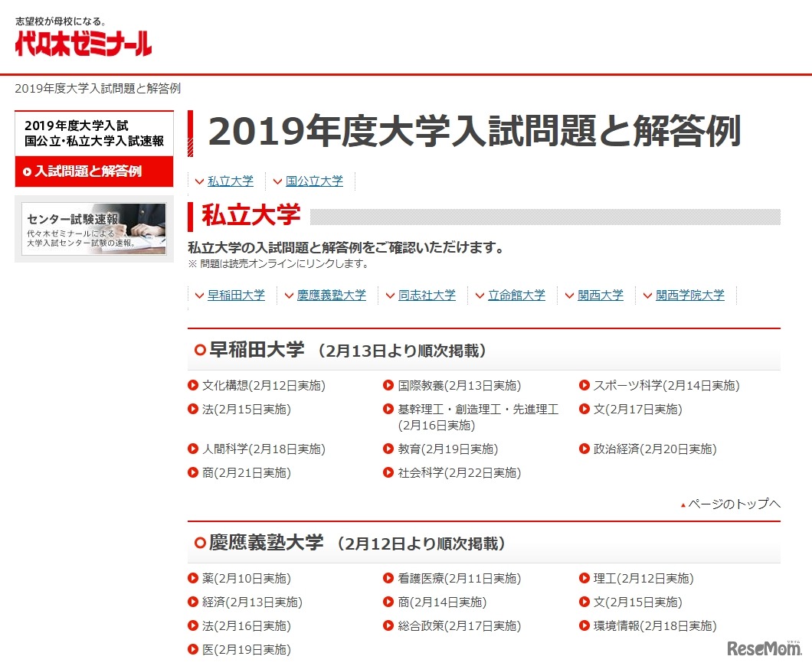
Task: Click the 慶應義塾大学 section heading
Action: (266, 543)
